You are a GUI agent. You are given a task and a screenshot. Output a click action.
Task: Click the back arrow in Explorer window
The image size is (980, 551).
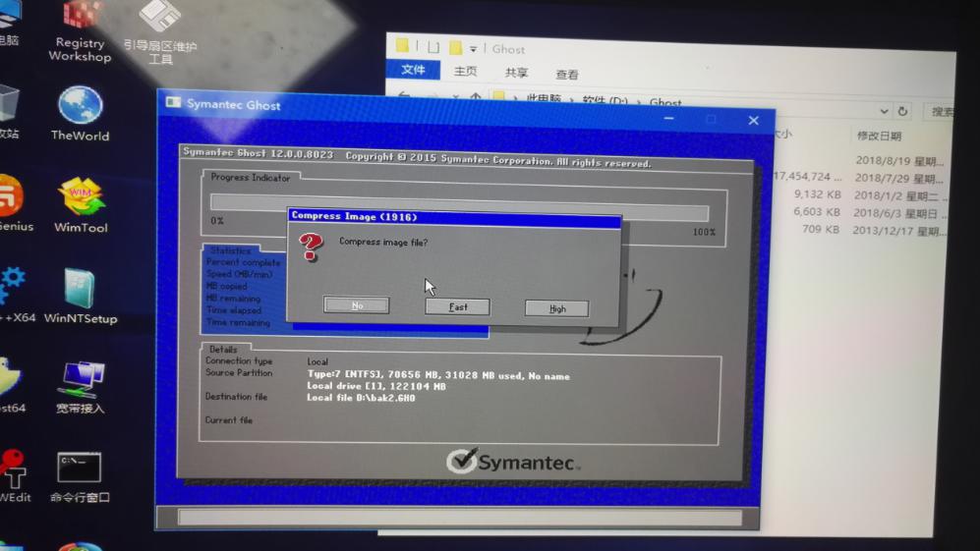tap(404, 94)
